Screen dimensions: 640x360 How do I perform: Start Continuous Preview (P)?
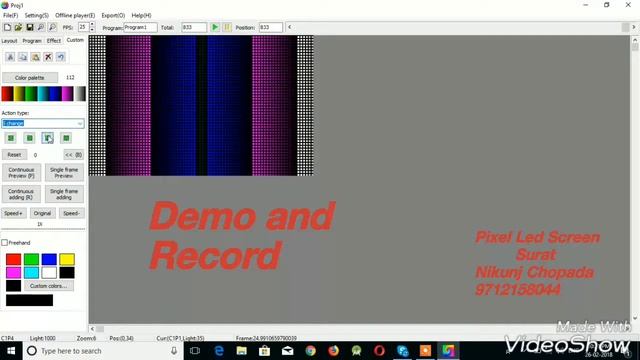(21, 173)
